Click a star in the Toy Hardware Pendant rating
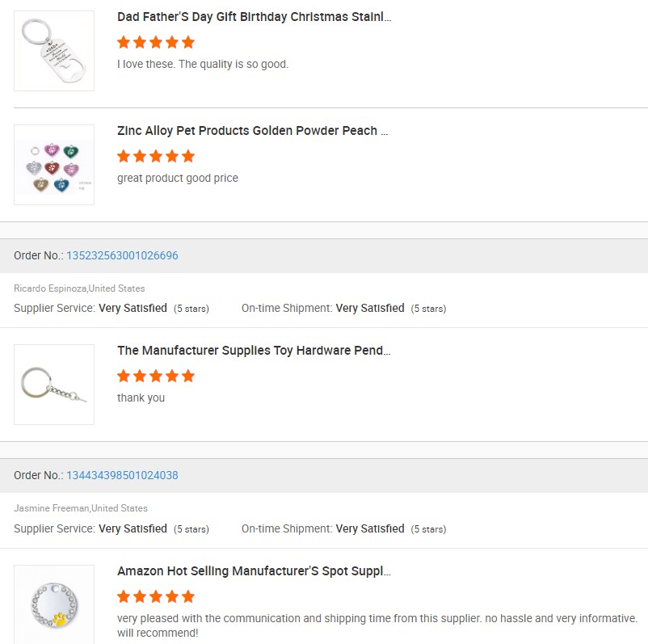The image size is (648, 644). (155, 376)
